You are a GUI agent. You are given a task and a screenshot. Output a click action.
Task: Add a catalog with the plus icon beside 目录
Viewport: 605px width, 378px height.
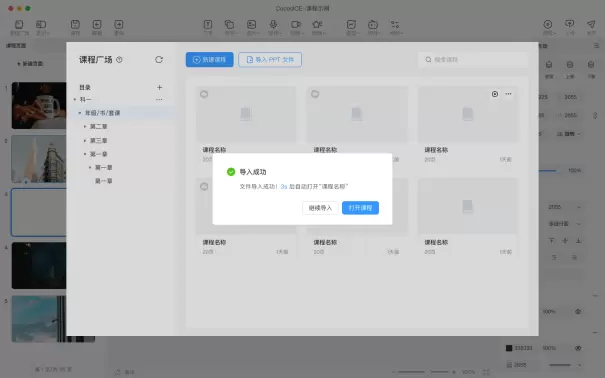pyautogui.click(x=159, y=88)
